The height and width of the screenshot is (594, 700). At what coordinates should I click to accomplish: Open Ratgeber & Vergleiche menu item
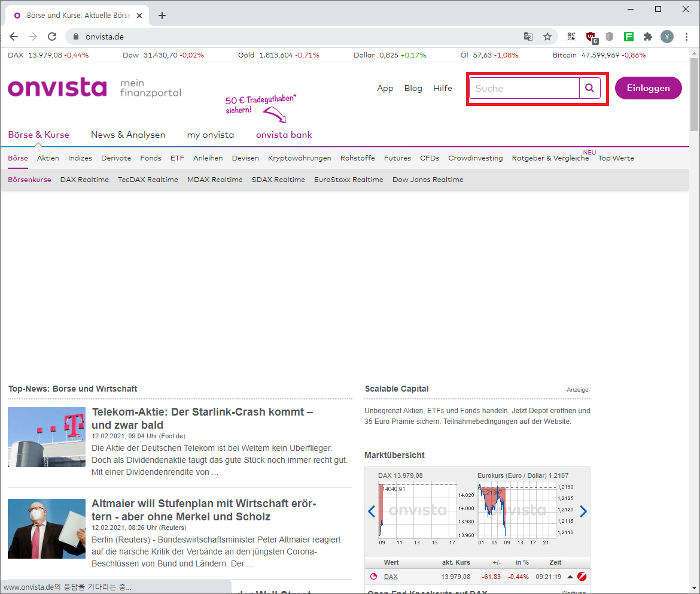(x=550, y=157)
